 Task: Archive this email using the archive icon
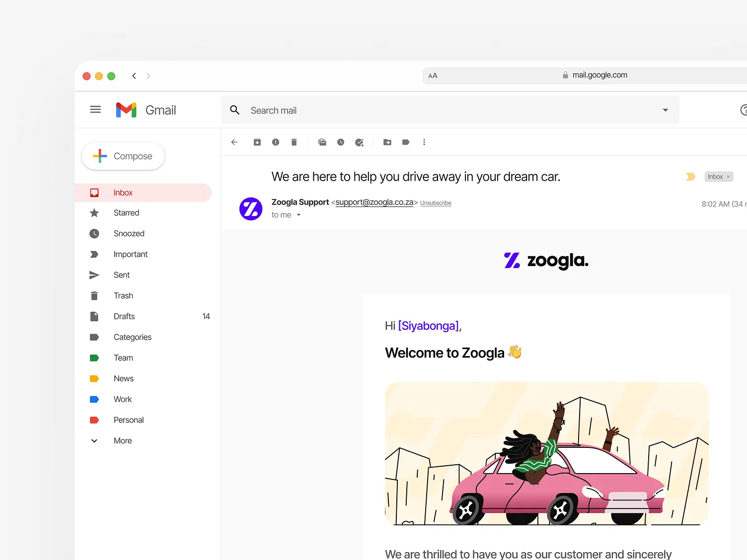257,142
